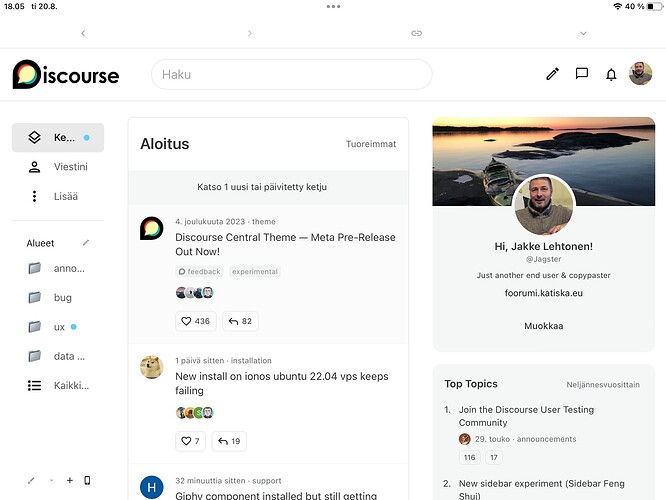Like the Central Theme topic (436)
The width and height of the screenshot is (666, 500).
point(195,321)
